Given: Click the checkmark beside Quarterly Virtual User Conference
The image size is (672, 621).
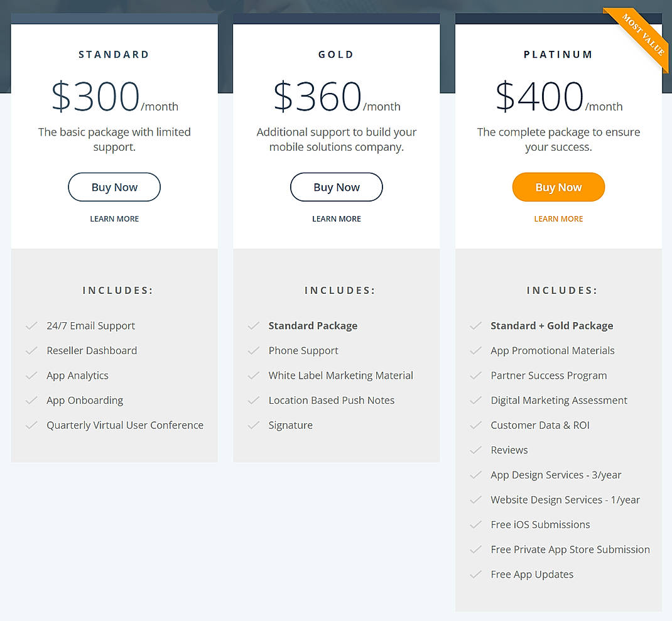Looking at the screenshot, I should coord(31,425).
